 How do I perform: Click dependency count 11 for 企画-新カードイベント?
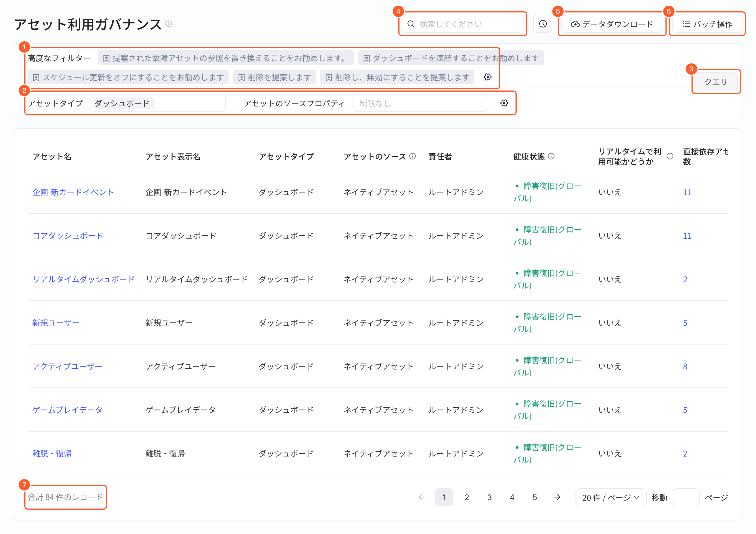coord(687,192)
